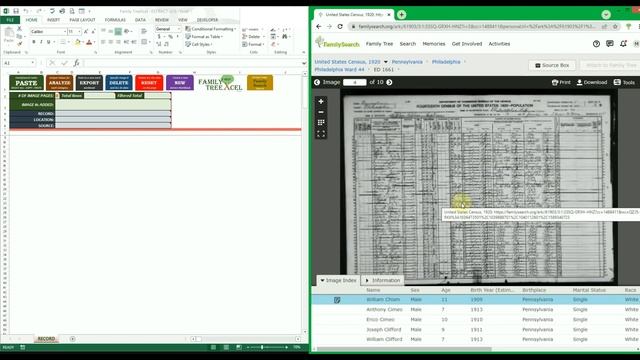This screenshot has width=640, height=360.
Task: Click the messages chat icon
Action: pos(610,44)
